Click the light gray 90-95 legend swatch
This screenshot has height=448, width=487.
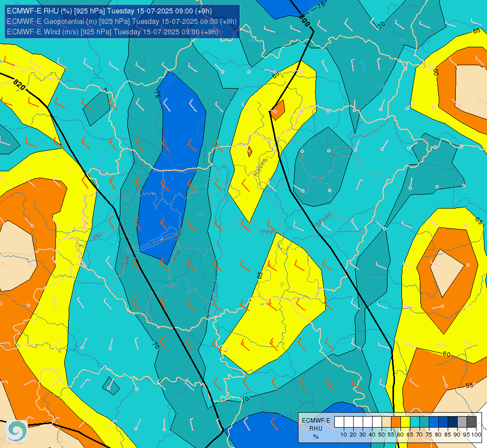462,422
